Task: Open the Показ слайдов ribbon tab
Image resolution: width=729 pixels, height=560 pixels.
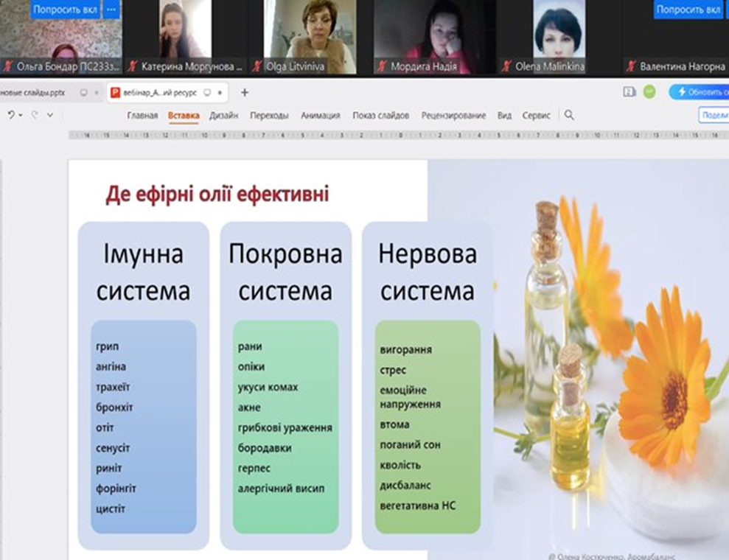Action: coord(380,116)
